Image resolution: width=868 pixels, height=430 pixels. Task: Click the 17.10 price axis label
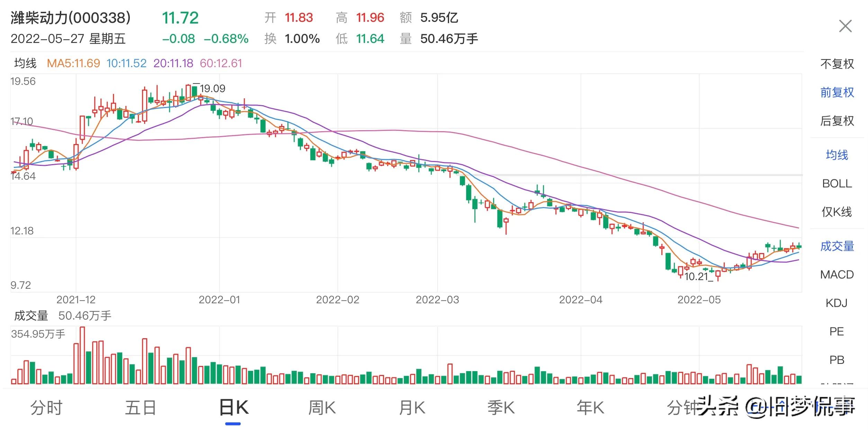pos(21,122)
